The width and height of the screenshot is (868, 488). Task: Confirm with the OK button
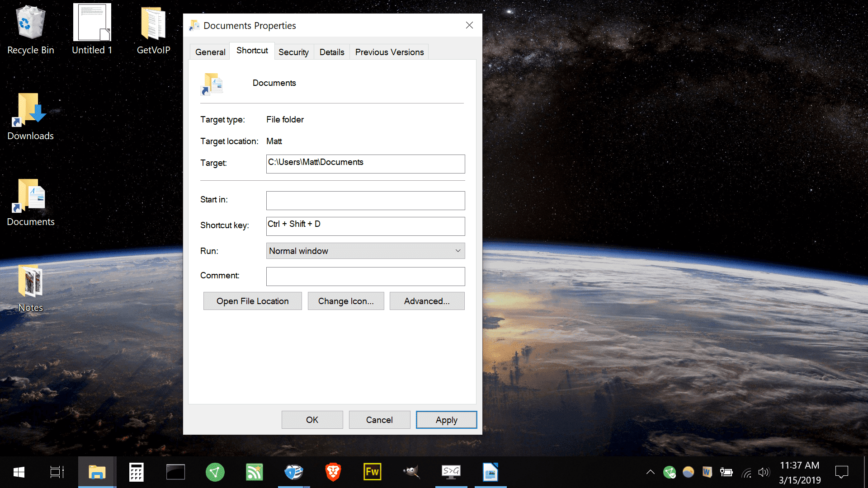(x=312, y=420)
